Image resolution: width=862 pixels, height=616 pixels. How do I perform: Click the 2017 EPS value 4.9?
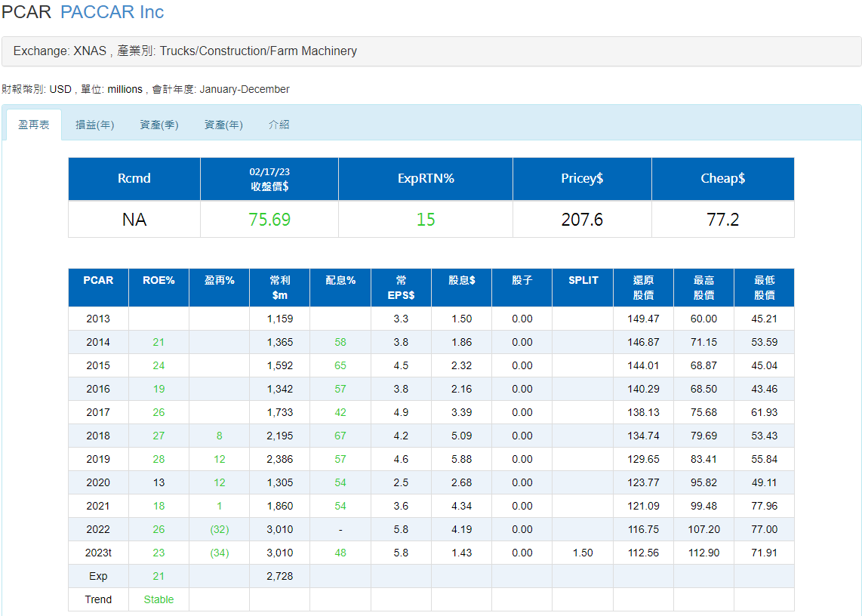click(x=402, y=412)
